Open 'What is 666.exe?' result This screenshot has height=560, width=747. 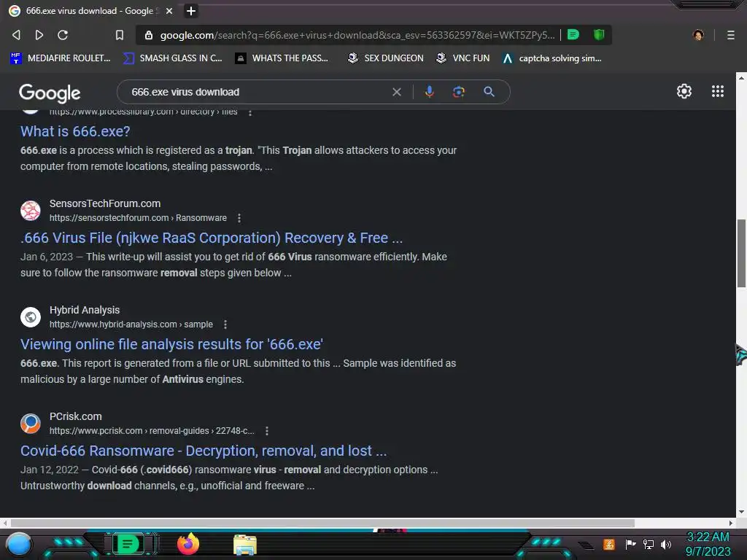[x=75, y=131]
